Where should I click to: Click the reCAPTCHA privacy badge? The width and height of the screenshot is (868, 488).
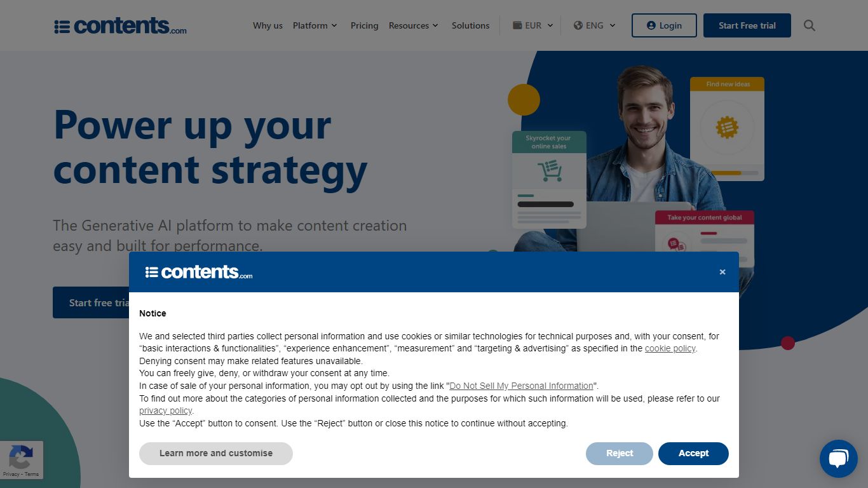(x=21, y=459)
